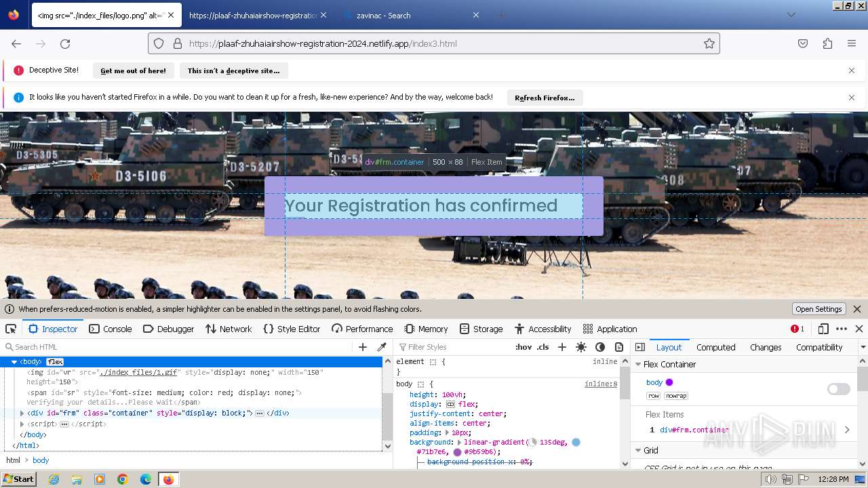Add a new CSS rule

(562, 347)
